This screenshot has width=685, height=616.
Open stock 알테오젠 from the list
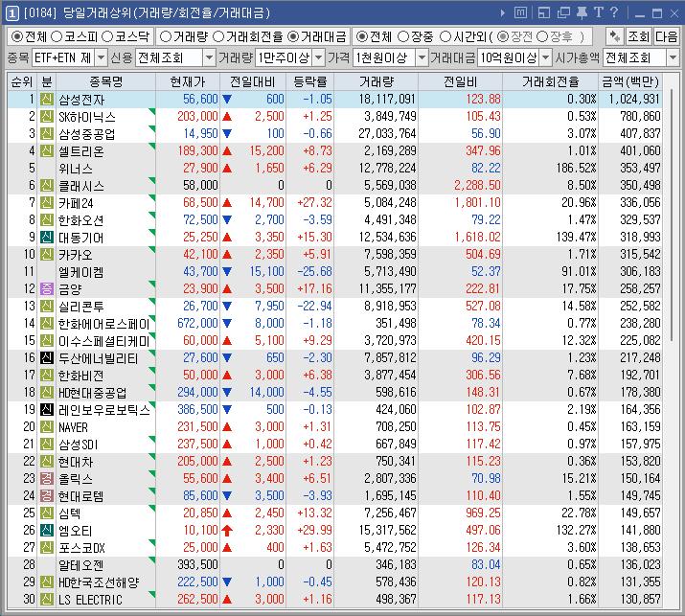[x=81, y=564]
